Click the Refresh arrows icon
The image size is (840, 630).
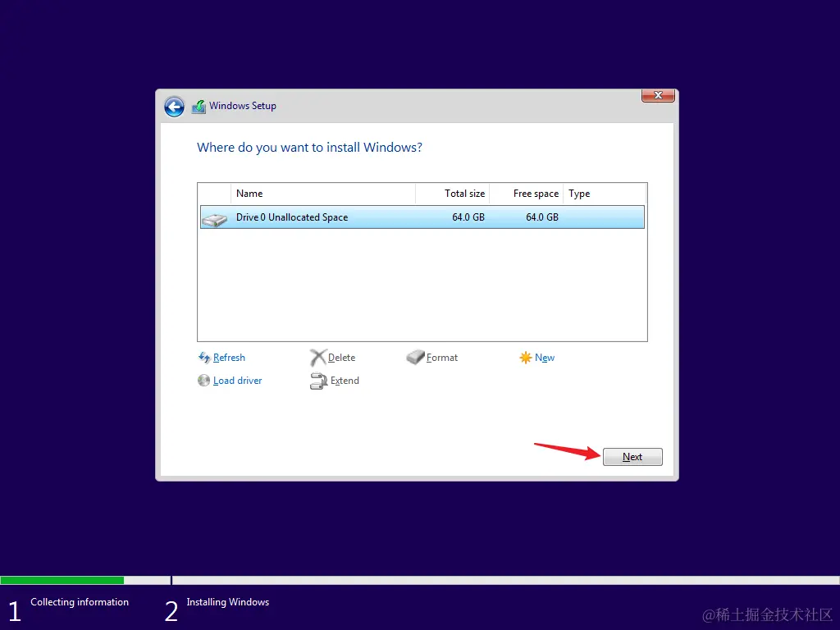(x=204, y=358)
